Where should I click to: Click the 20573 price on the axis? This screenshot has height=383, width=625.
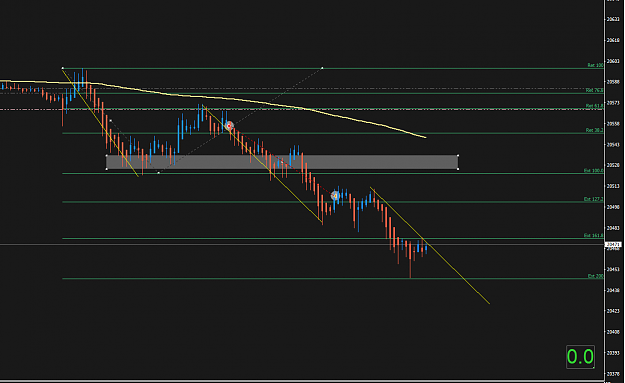pos(613,103)
